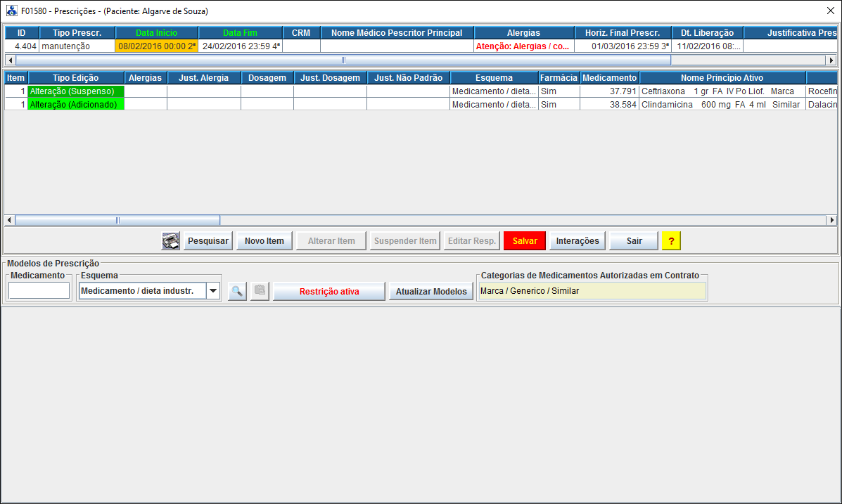Open Interações button
Screen dimensions: 842x504
point(578,241)
